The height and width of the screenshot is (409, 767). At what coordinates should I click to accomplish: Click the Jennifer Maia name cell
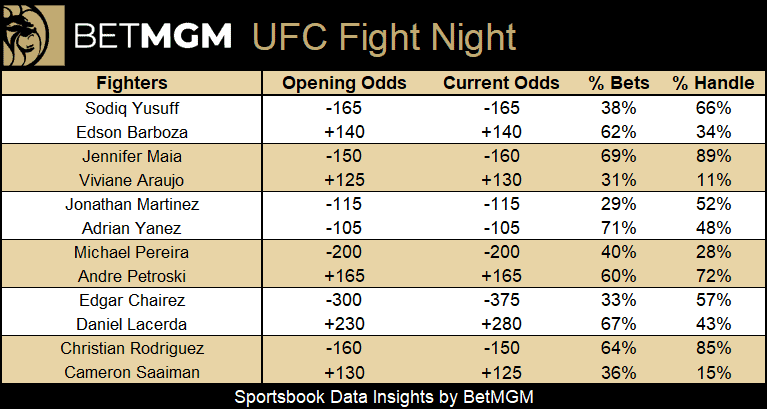[x=132, y=156]
